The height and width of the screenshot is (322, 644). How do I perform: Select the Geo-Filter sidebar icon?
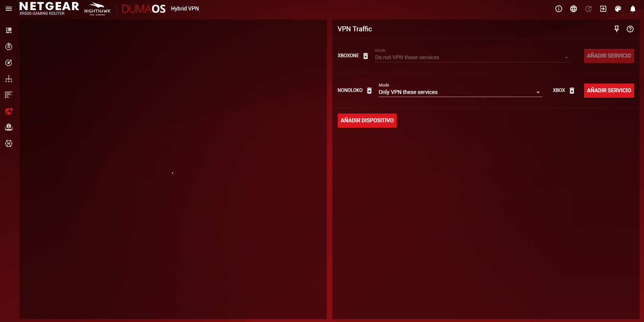click(x=9, y=46)
